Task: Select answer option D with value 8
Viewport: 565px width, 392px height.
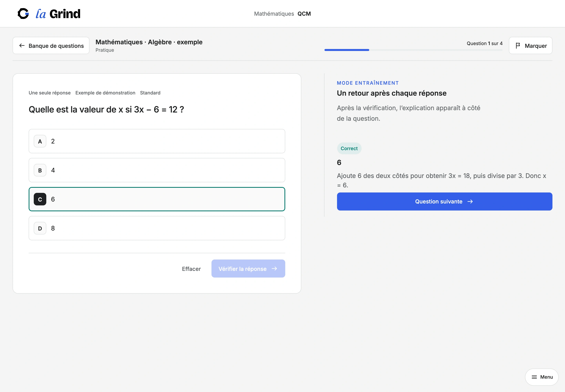Action: 157,228
